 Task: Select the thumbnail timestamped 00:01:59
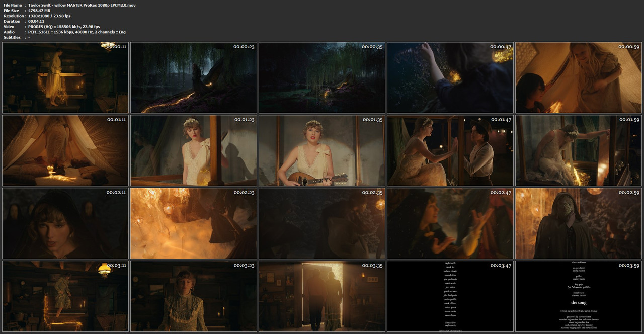pos(579,150)
